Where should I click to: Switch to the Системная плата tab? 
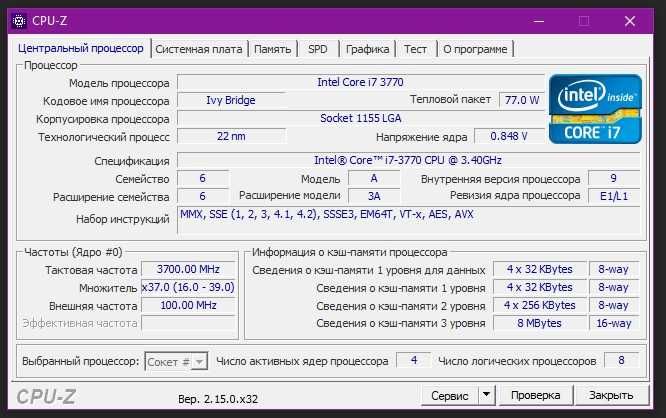199,49
